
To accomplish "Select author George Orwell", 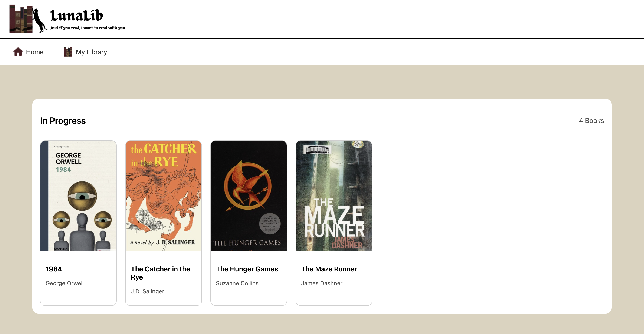I will pyautogui.click(x=65, y=283).
